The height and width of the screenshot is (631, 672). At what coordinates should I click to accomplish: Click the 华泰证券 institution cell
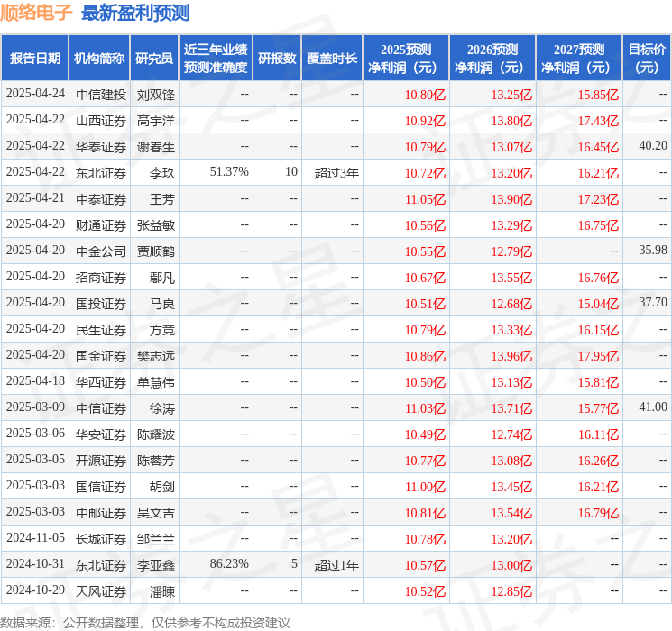(101, 147)
